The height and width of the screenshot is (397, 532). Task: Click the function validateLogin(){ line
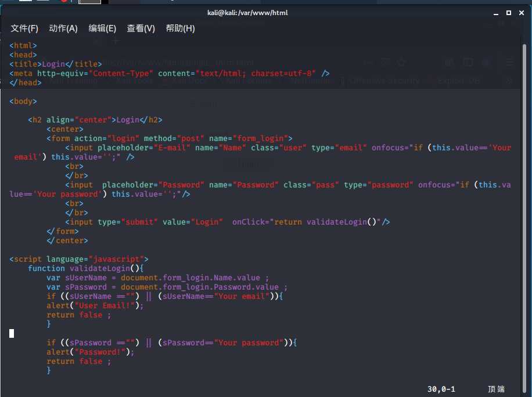coord(86,269)
